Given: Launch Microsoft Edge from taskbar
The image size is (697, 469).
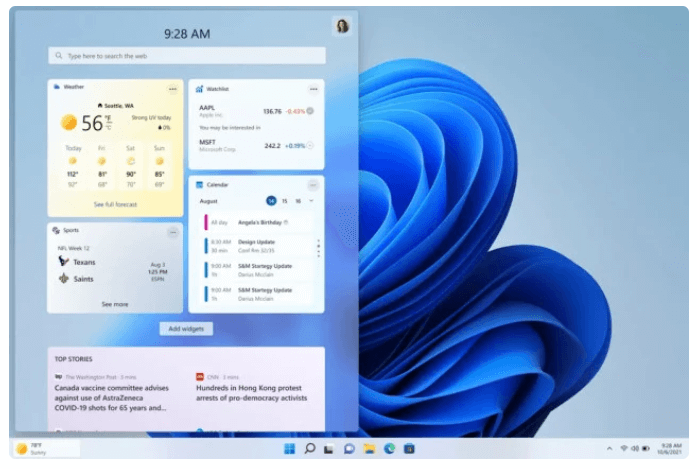Looking at the screenshot, I should (389, 449).
